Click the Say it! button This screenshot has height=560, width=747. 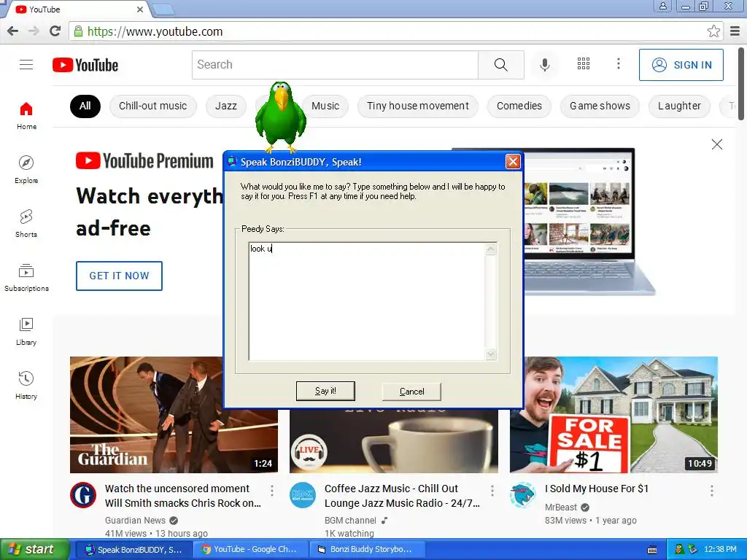click(325, 391)
